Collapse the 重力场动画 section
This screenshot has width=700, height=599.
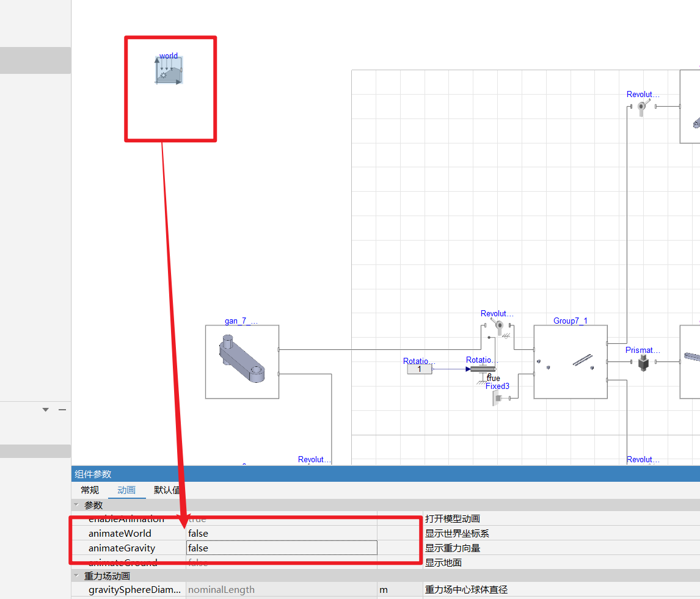click(76, 576)
